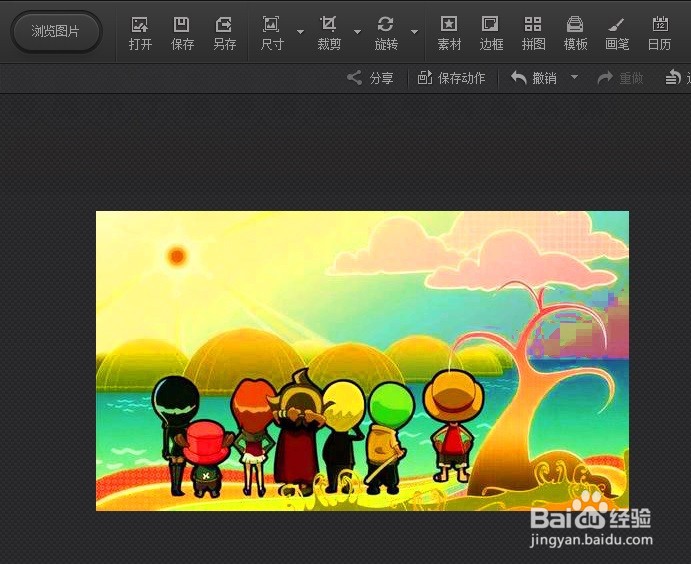Screen dimensions: 691x564
Task: Expand the 旋转 rotate dropdown arrow
Action: tap(414, 32)
